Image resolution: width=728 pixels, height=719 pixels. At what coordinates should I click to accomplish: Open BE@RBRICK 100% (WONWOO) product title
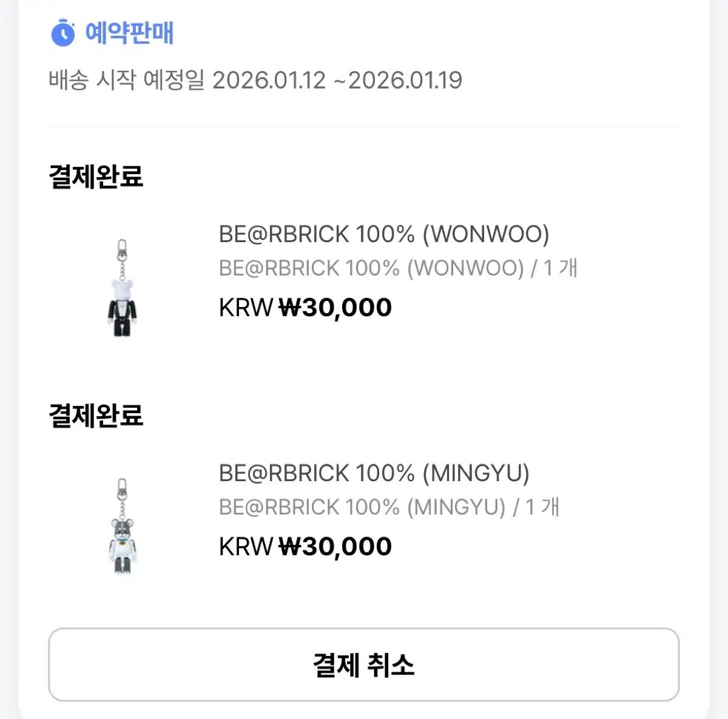385,234
